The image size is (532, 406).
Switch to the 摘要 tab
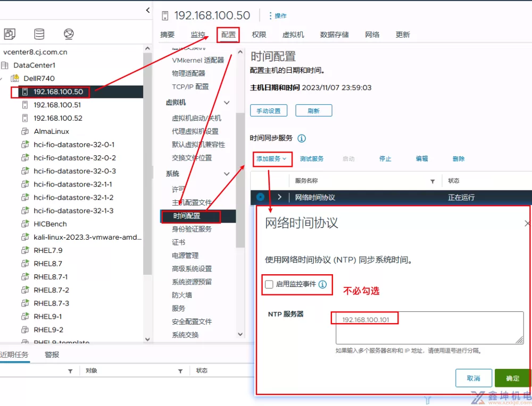167,35
